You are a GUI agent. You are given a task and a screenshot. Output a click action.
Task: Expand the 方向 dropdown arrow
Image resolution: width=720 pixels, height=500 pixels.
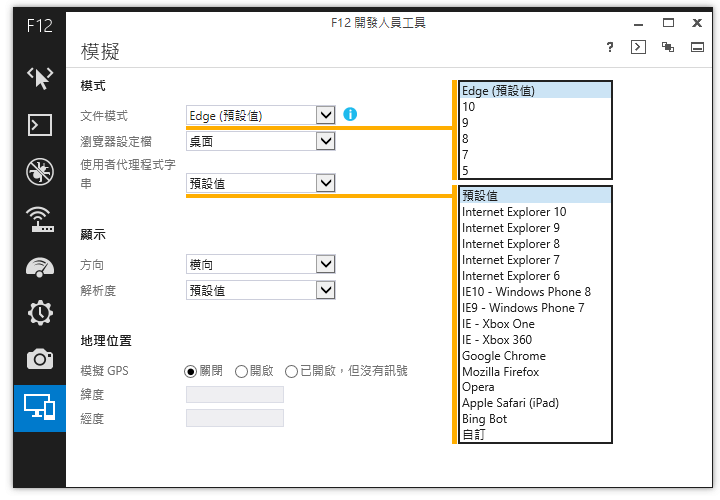point(326,264)
